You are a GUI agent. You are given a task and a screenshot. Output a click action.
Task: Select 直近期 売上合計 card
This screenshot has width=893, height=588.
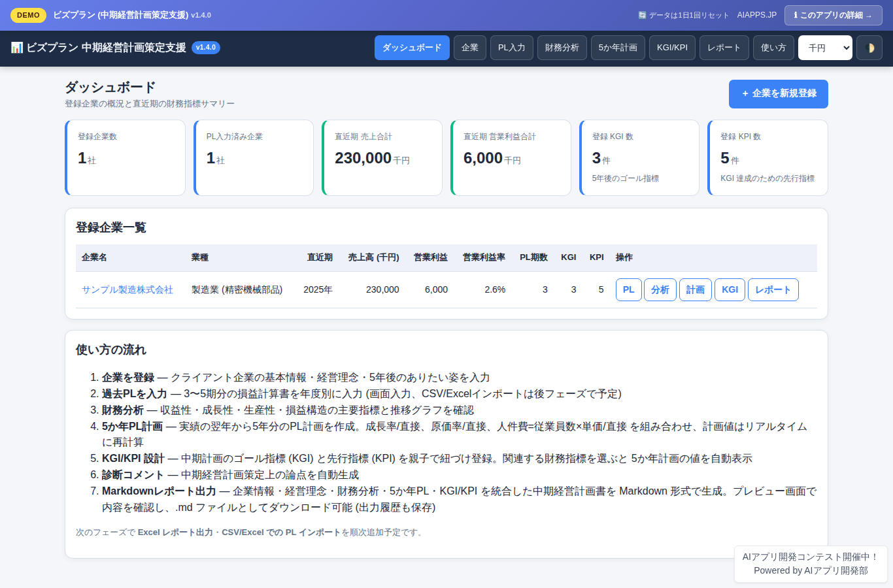coord(382,157)
